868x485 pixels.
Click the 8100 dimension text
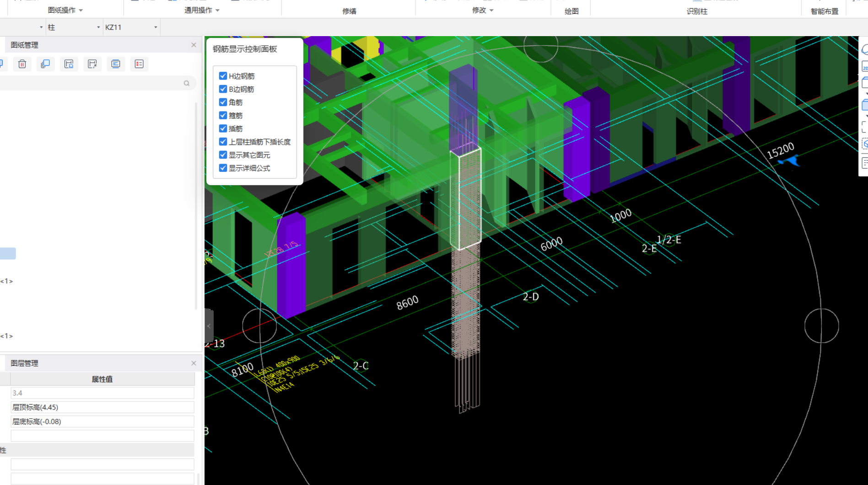[242, 369]
